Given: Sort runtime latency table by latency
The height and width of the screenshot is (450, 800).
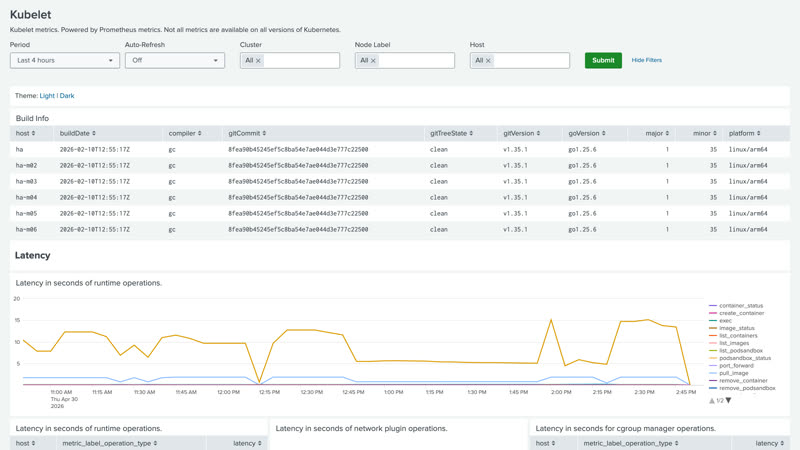Looking at the screenshot, I should click(247, 443).
